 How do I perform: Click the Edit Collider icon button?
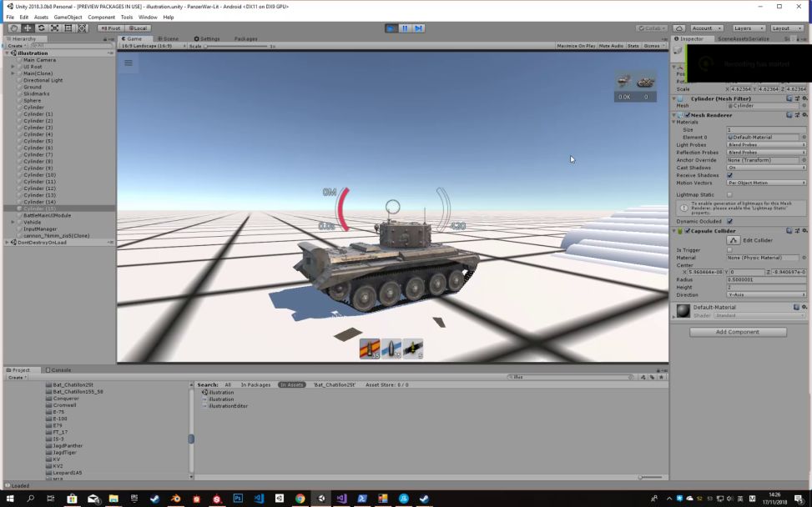tap(734, 240)
